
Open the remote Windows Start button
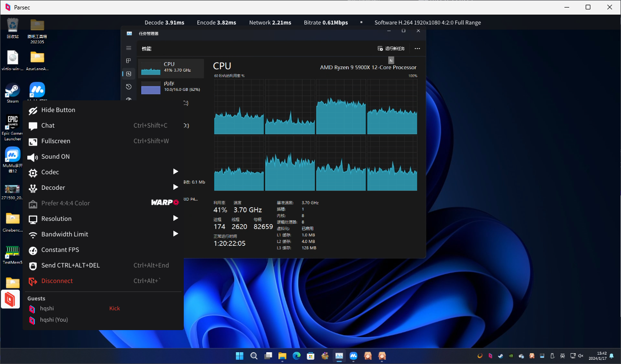pos(239,356)
